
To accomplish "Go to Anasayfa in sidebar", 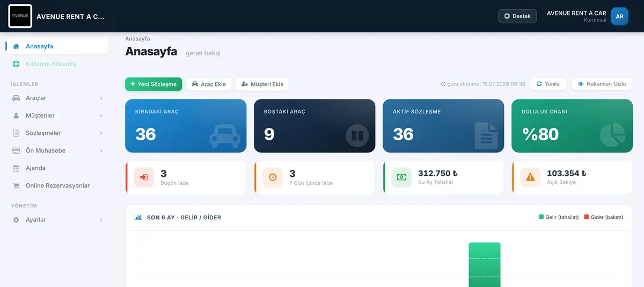I will click(57, 46).
